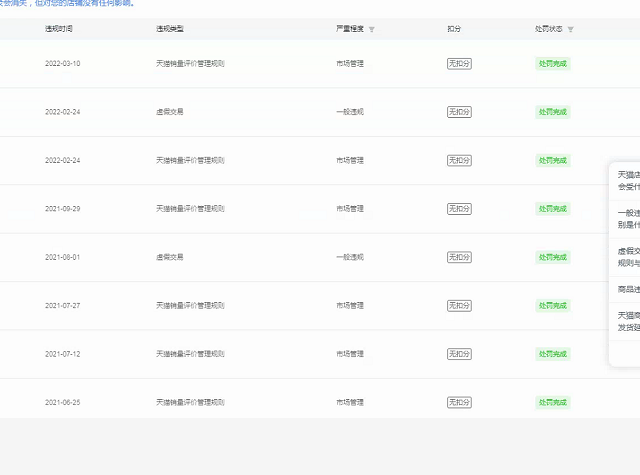Open the 严重程度 column filter icon
This screenshot has height=475, width=640.
click(x=372, y=30)
